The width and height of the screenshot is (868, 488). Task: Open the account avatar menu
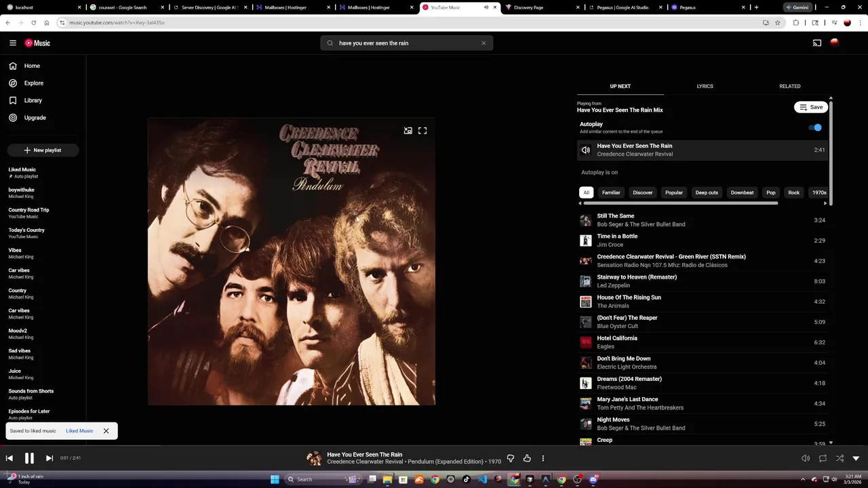834,43
